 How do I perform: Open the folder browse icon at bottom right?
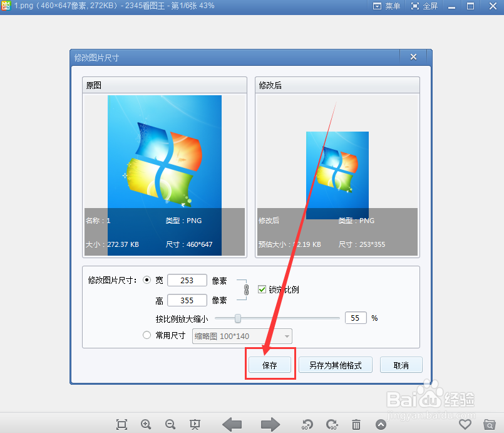tap(490, 425)
